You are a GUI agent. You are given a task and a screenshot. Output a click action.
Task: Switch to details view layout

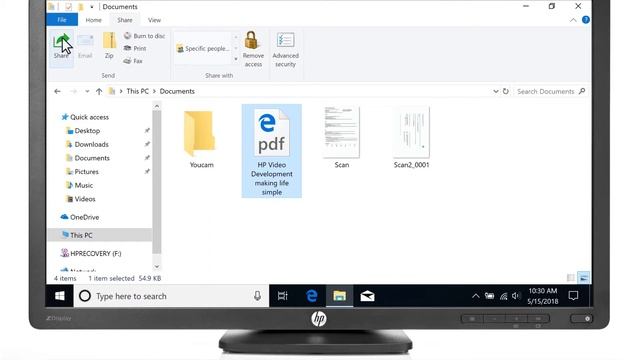[x=571, y=278]
